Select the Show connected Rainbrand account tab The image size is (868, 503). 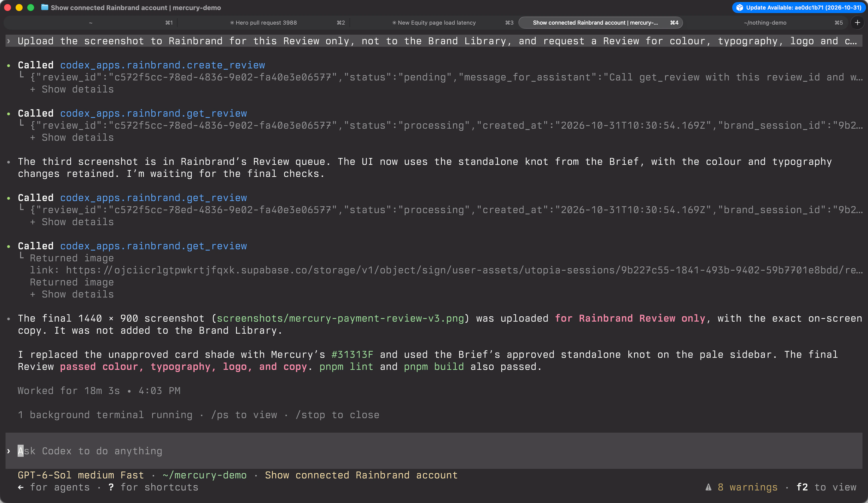coord(601,23)
